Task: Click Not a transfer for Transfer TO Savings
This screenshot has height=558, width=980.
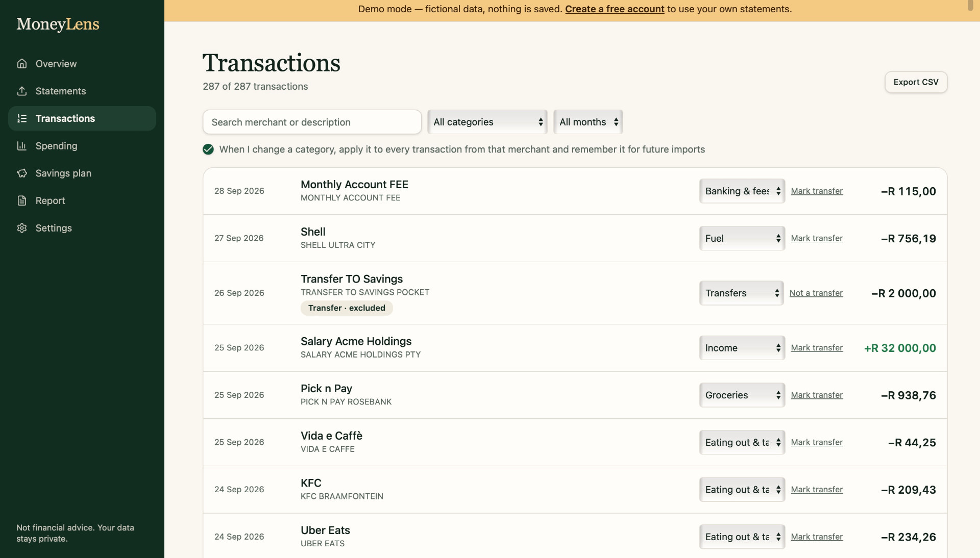Action: (x=816, y=293)
